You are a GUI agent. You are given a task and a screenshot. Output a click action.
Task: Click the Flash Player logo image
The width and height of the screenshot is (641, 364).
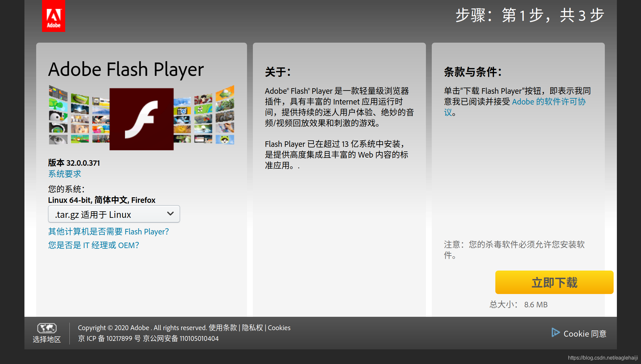point(141,119)
